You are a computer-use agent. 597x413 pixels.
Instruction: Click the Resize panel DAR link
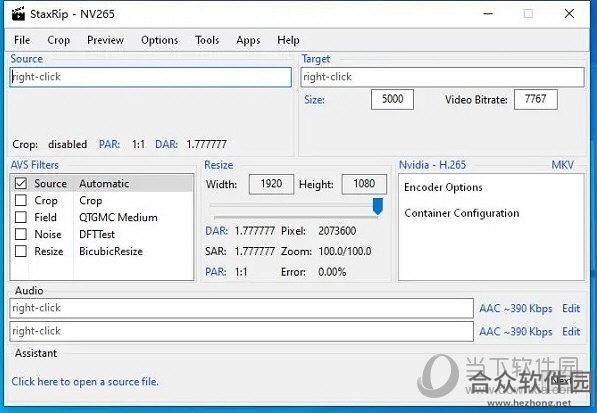pos(216,231)
